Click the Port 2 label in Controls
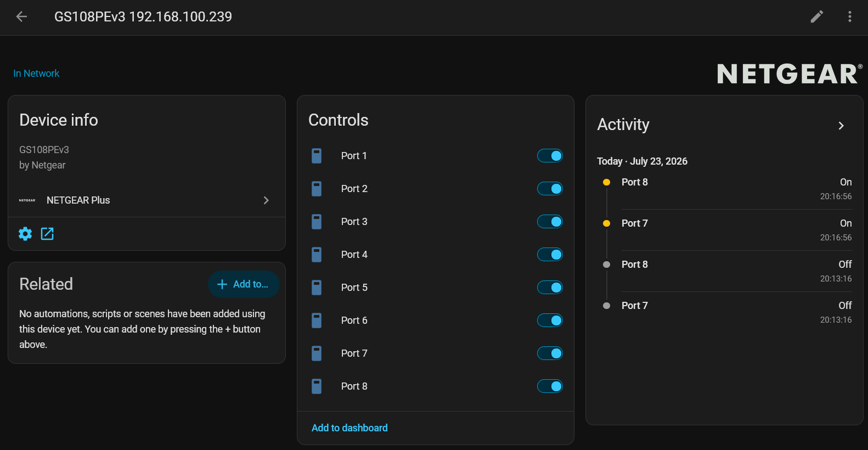The height and width of the screenshot is (450, 868). pos(354,189)
